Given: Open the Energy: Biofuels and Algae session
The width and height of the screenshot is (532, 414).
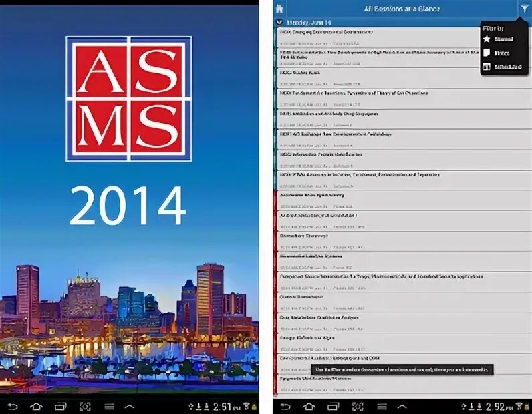Looking at the screenshot, I should [x=404, y=343].
